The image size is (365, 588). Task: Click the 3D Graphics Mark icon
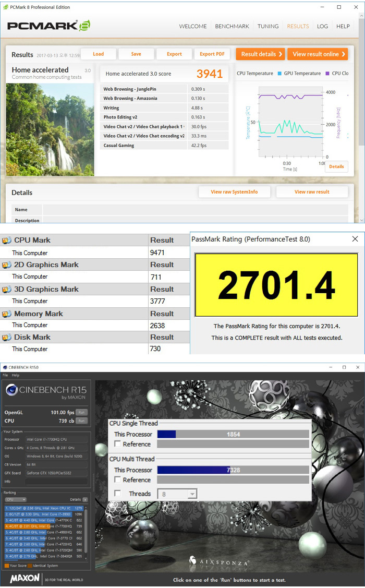[x=7, y=289]
